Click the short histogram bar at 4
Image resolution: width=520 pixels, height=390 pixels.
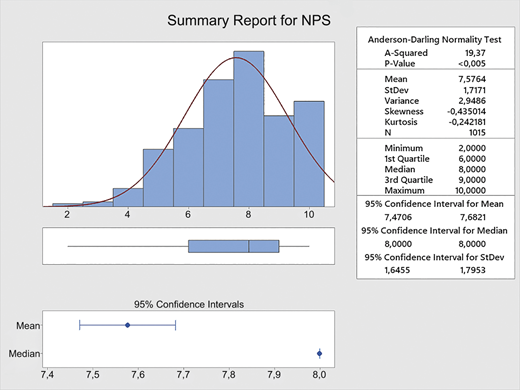point(128,197)
